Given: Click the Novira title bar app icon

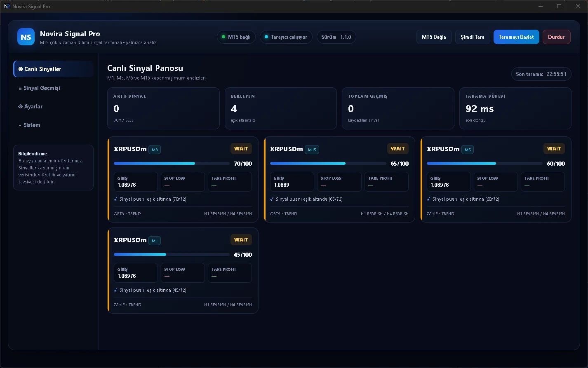Looking at the screenshot, I should [x=7, y=6].
